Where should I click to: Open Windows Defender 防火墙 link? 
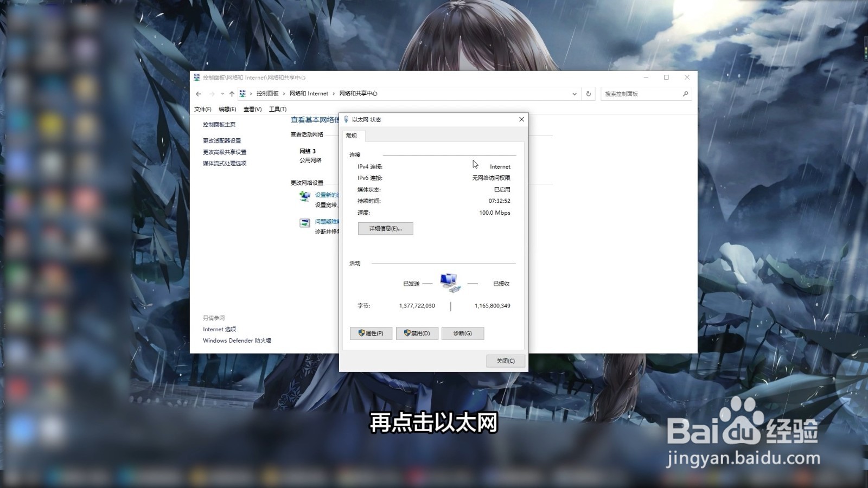[237, 341]
